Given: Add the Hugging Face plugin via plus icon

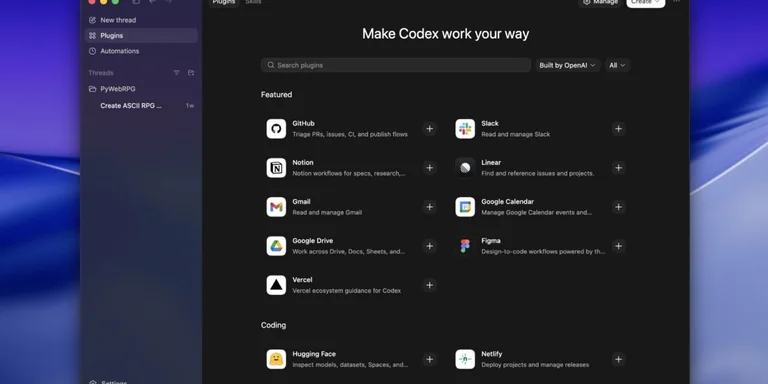Looking at the screenshot, I should click(430, 360).
